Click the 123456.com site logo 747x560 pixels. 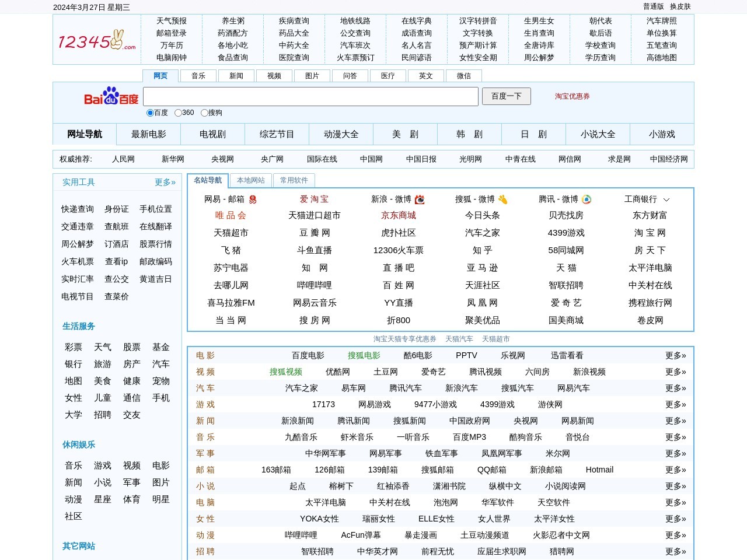97,40
